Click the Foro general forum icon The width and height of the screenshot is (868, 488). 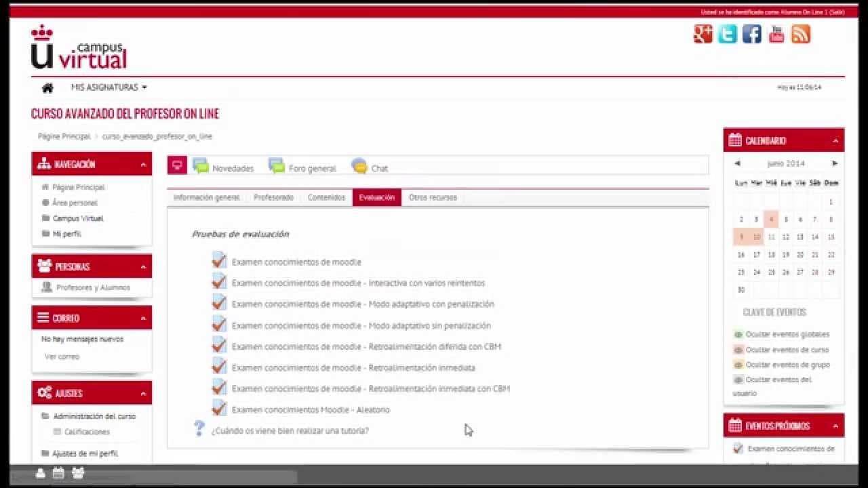pos(277,165)
